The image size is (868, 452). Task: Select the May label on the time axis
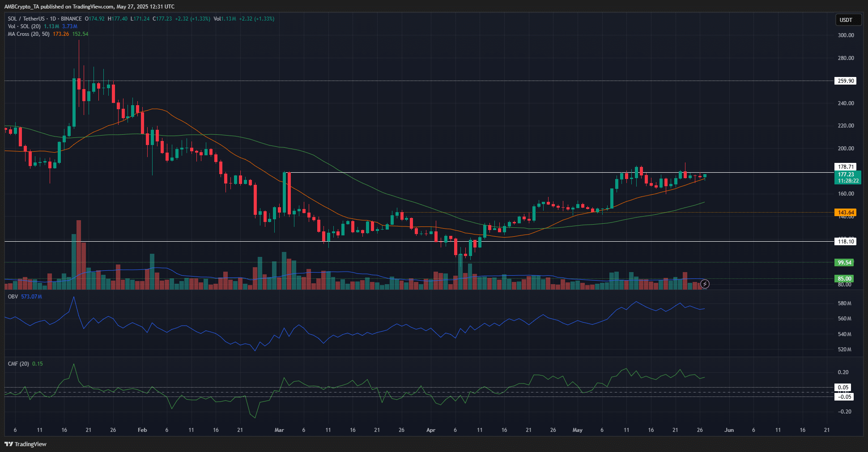point(577,430)
